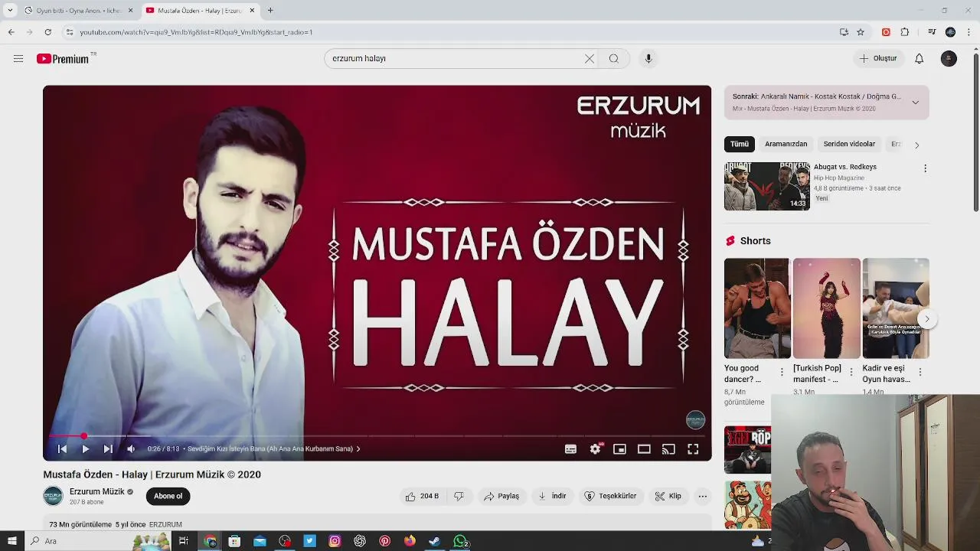Go back in the browser
Image resolution: width=980 pixels, height=551 pixels.
click(11, 32)
